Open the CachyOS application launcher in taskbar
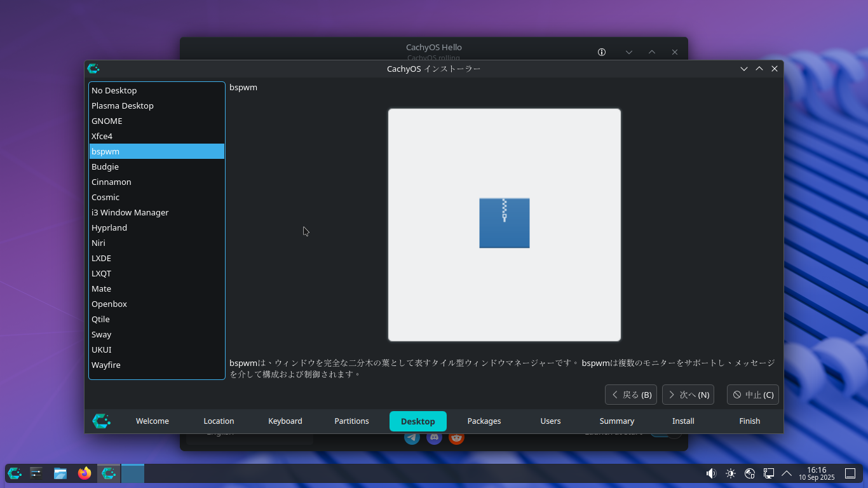Viewport: 868px width, 488px height. (x=15, y=473)
